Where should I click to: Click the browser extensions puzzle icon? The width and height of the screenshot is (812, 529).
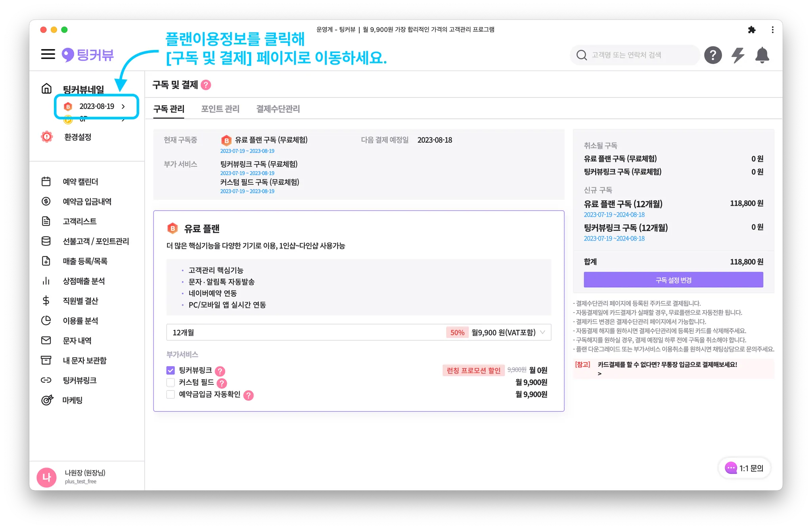[x=751, y=30]
